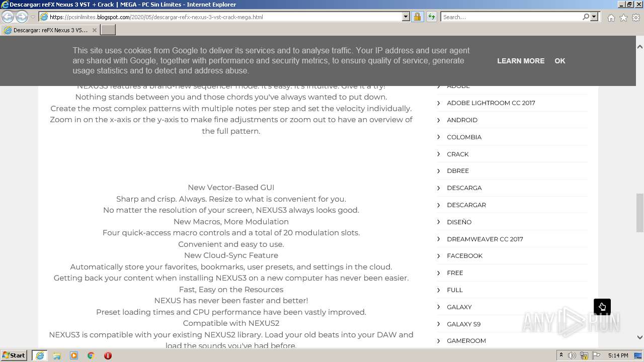Open the DREAMWEAVER CC 2017 label
The image size is (644, 362).
485,239
